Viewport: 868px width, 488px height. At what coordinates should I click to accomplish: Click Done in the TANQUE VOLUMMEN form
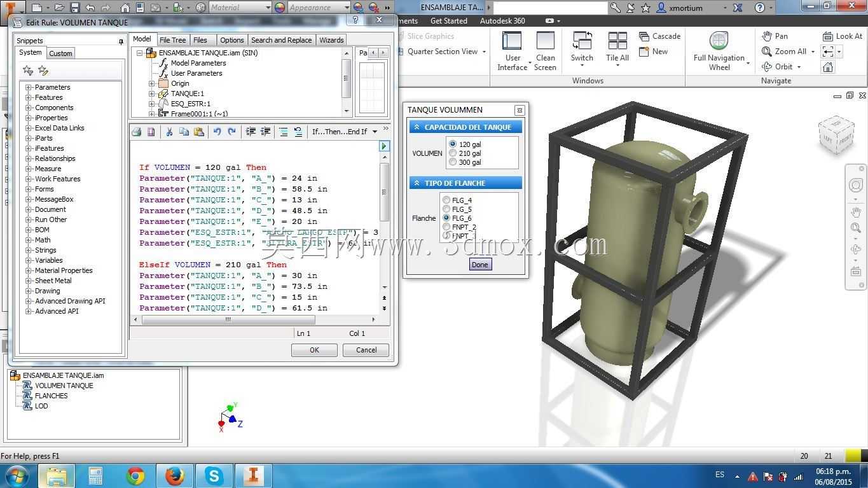tap(480, 265)
